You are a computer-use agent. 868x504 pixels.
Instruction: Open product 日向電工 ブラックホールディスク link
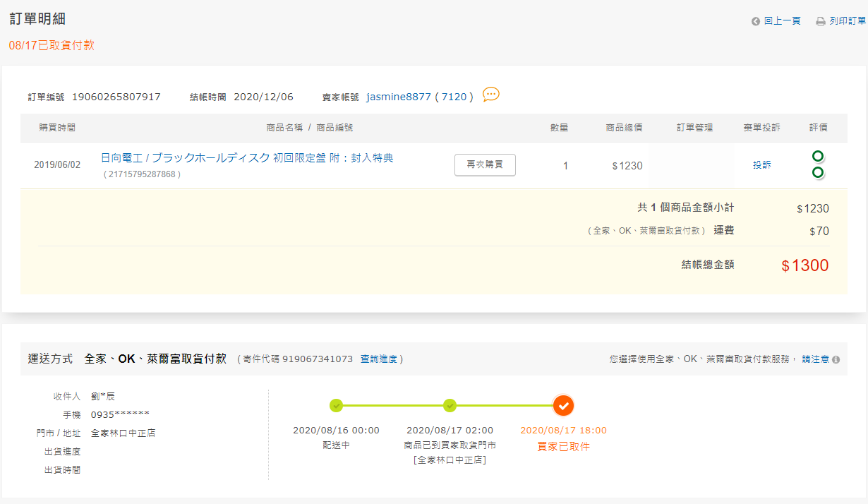click(247, 158)
